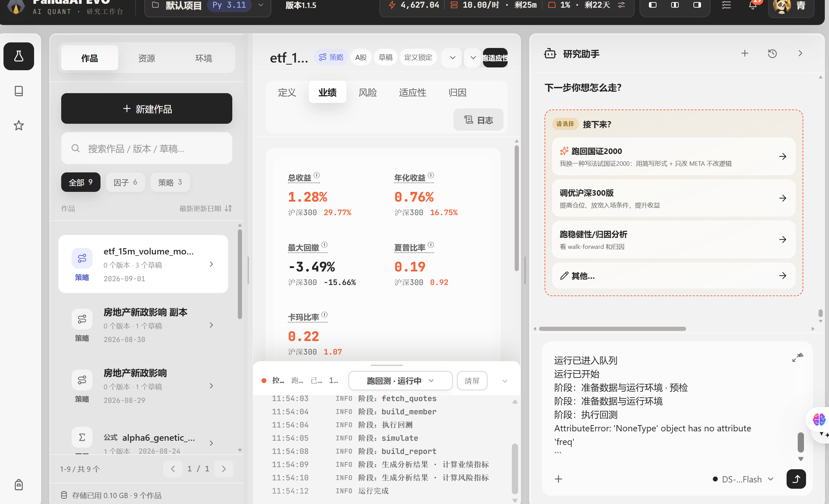829x504 pixels.
Task: Filter works by 全部 9
Action: coord(81,182)
